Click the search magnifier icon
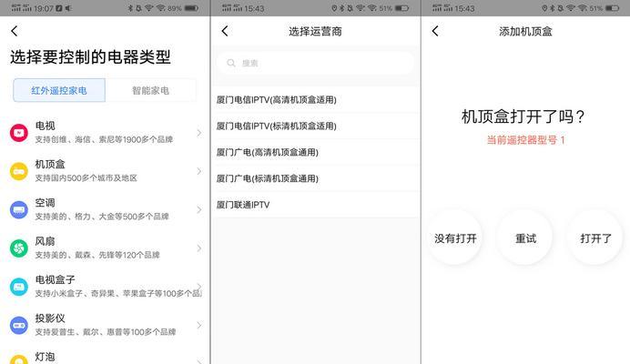The image size is (630, 364). point(231,63)
